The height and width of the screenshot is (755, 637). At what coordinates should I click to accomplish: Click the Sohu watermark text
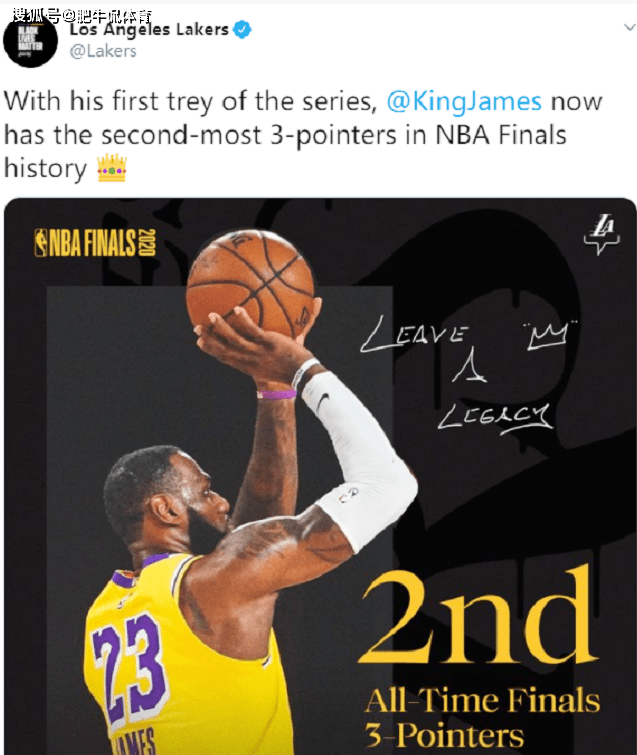point(82,16)
